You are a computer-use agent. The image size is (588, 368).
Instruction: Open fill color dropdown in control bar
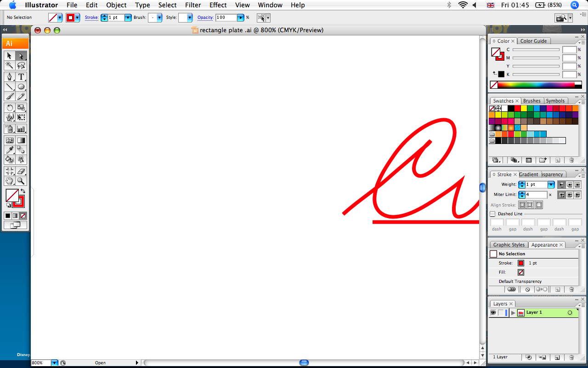(60, 17)
